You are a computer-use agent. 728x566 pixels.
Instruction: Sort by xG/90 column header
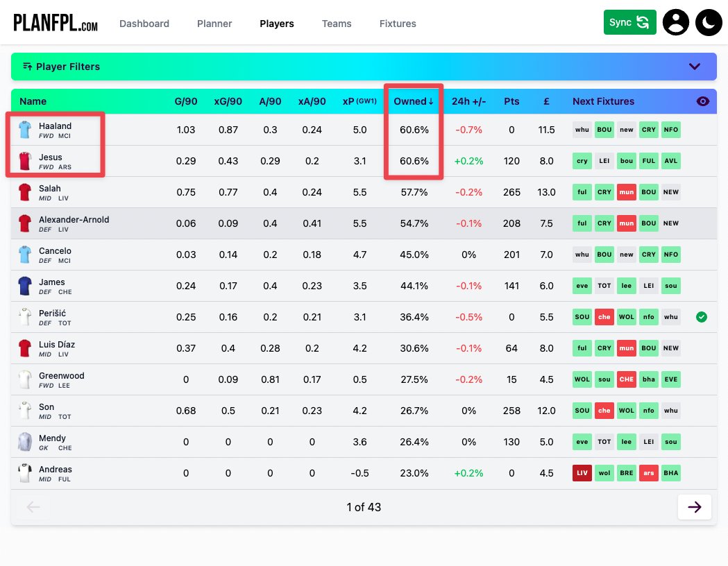228,101
